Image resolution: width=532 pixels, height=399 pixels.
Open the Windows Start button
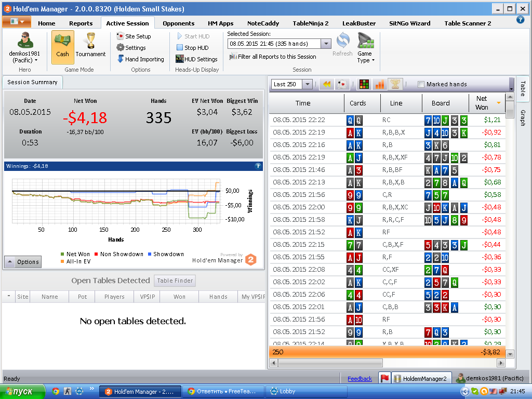point(23,392)
